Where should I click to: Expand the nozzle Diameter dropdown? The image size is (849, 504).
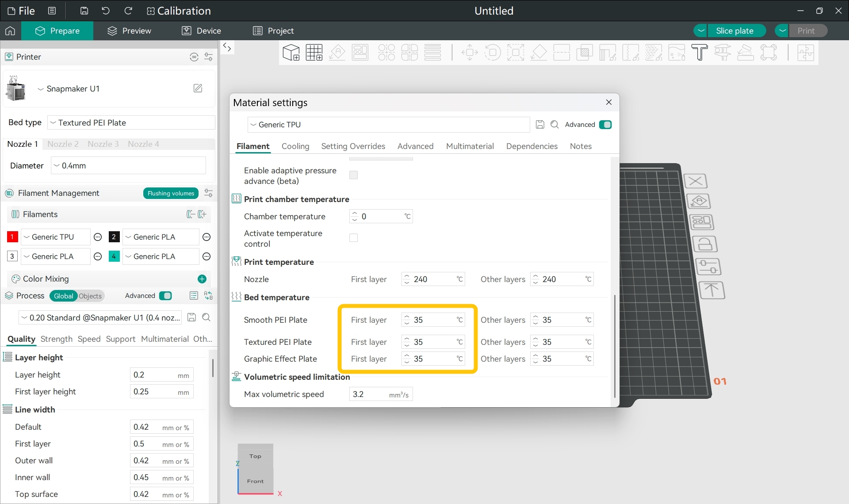[x=128, y=165]
